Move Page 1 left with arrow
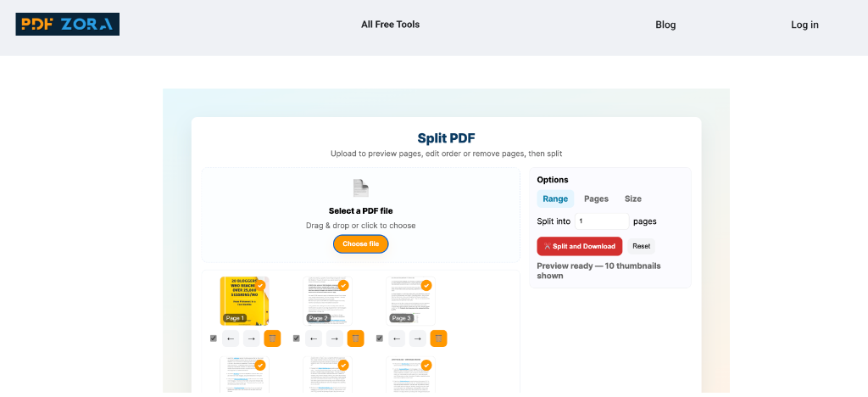This screenshot has height=397, width=868. tap(231, 338)
